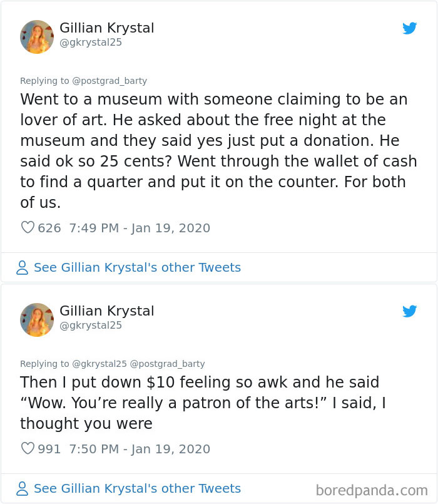Click the Twitter bird icon on the second tweet
438x504 pixels.
[410, 311]
